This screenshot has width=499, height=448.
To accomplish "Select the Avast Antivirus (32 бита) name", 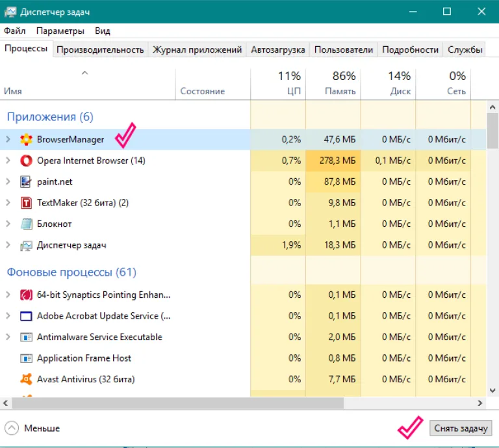I will tap(86, 379).
